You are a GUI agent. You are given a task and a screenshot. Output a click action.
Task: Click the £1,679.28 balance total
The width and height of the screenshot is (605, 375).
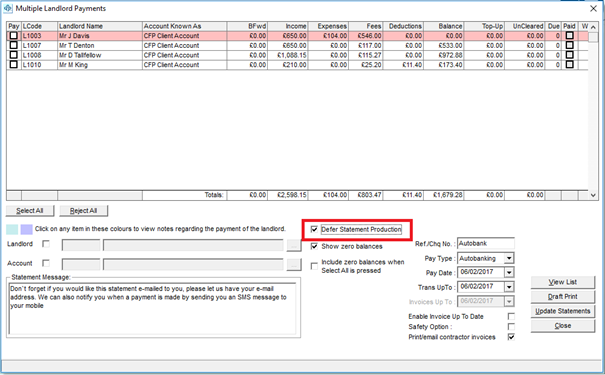444,195
